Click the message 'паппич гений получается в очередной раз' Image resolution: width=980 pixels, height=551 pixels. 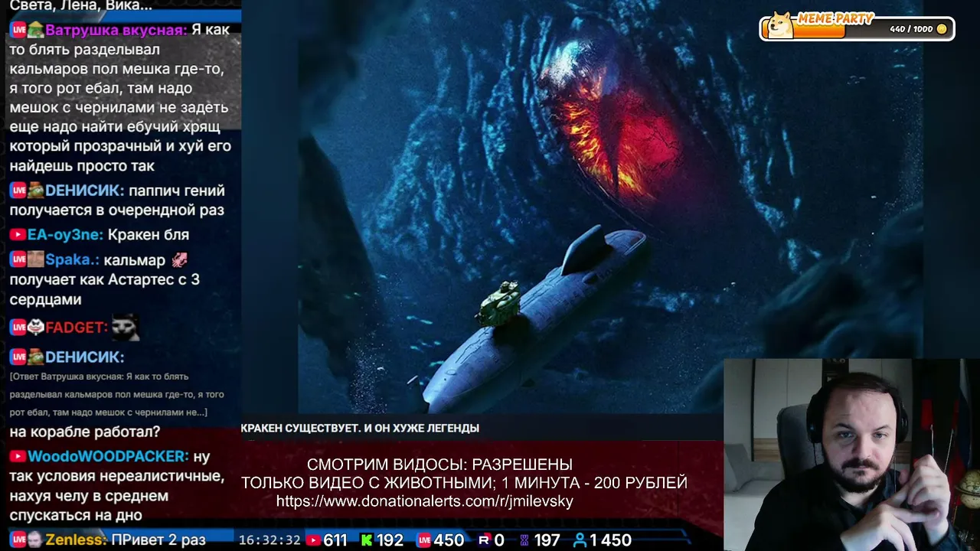(117, 200)
